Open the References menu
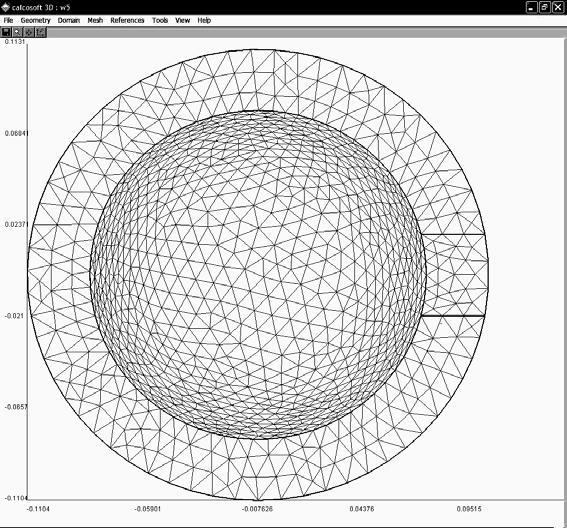The width and height of the screenshot is (567, 528). pyautogui.click(x=127, y=20)
